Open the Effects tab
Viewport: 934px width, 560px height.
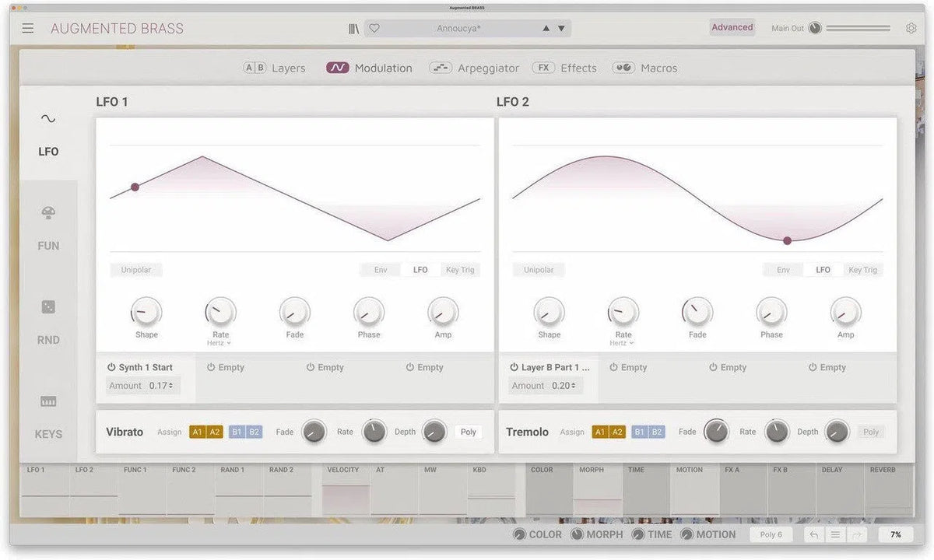(578, 68)
